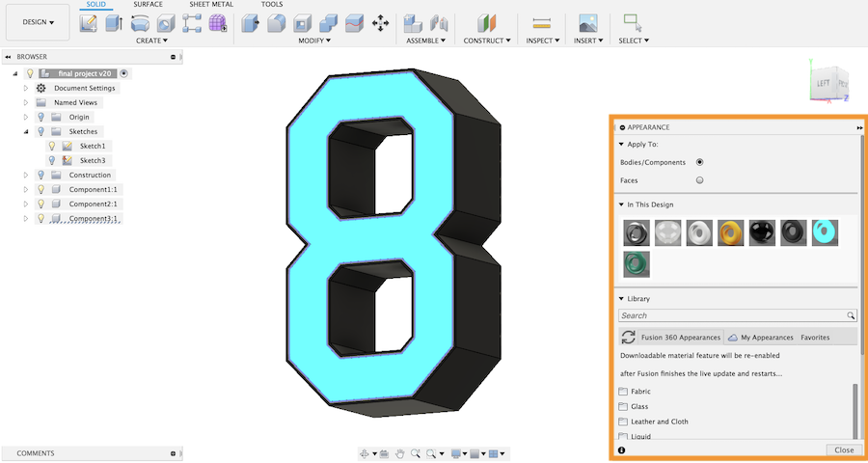Open the Design workspace dropdown

click(x=38, y=21)
